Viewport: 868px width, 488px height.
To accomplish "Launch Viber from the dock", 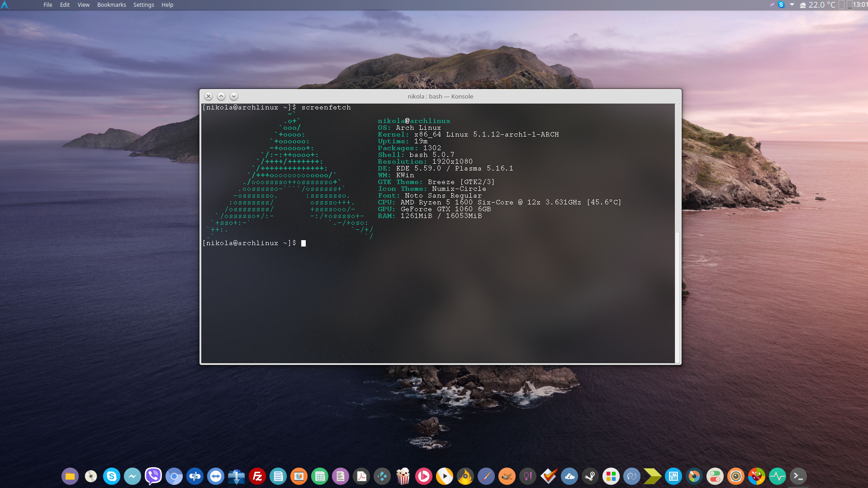I will [x=153, y=476].
